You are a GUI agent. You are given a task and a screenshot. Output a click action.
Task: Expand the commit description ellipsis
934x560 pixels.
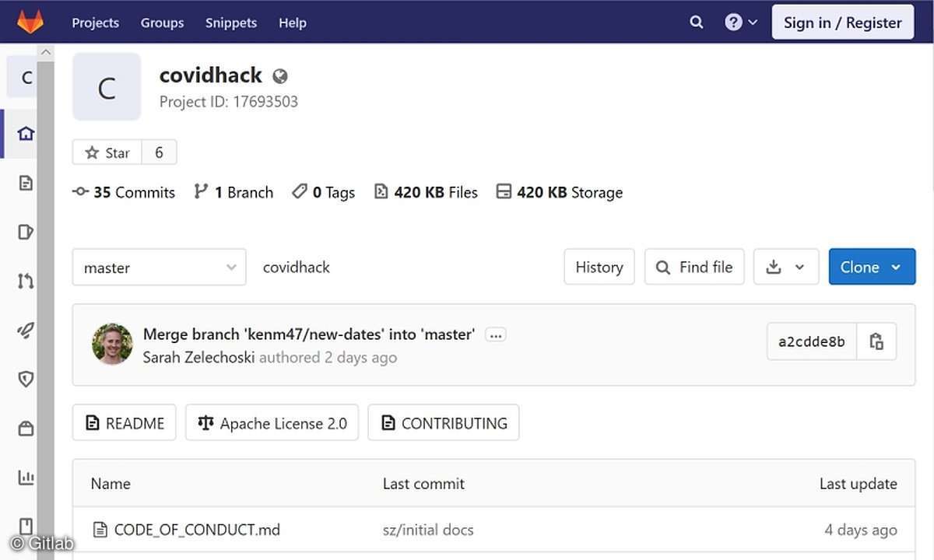496,335
